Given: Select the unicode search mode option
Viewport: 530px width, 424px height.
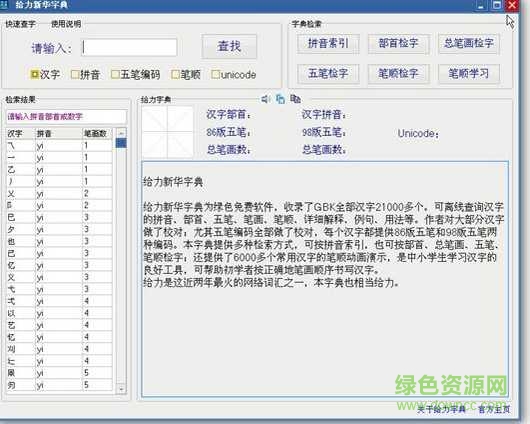Looking at the screenshot, I should pos(233,75).
